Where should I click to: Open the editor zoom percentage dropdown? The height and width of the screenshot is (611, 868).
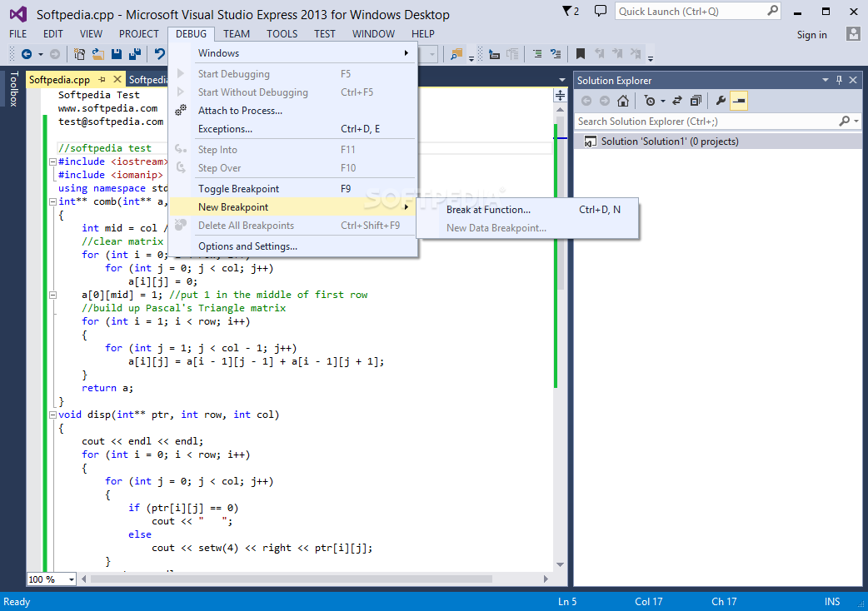click(72, 579)
